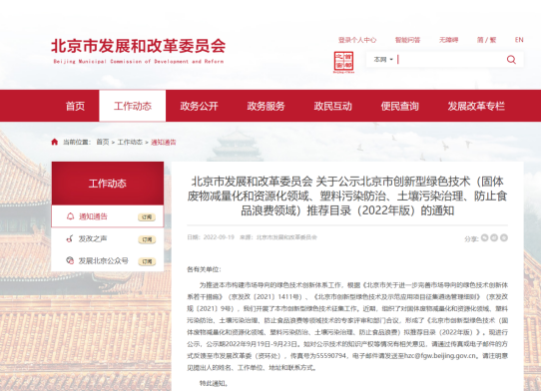Open the 登录个人中心 link

click(357, 40)
